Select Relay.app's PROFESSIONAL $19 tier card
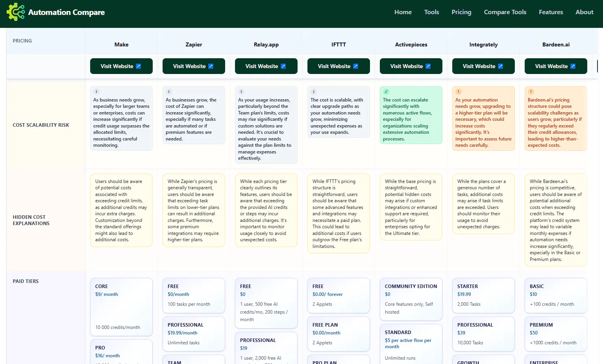 coord(266,348)
